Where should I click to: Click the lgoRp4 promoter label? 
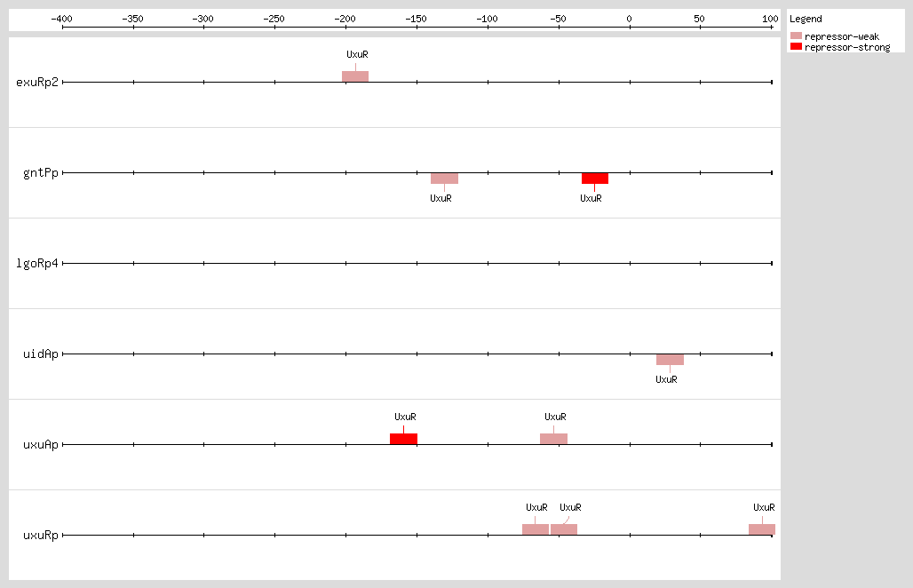[37, 263]
